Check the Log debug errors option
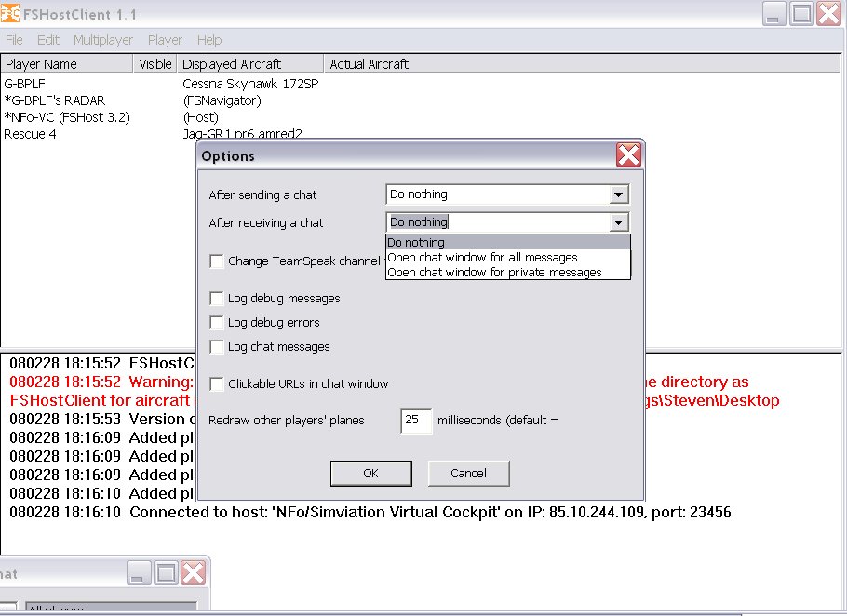 217,323
